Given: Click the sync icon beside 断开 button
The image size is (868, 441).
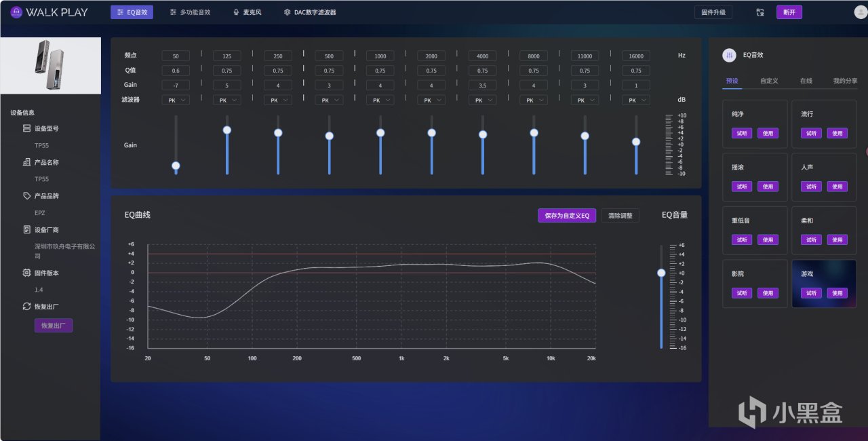Looking at the screenshot, I should pyautogui.click(x=760, y=12).
